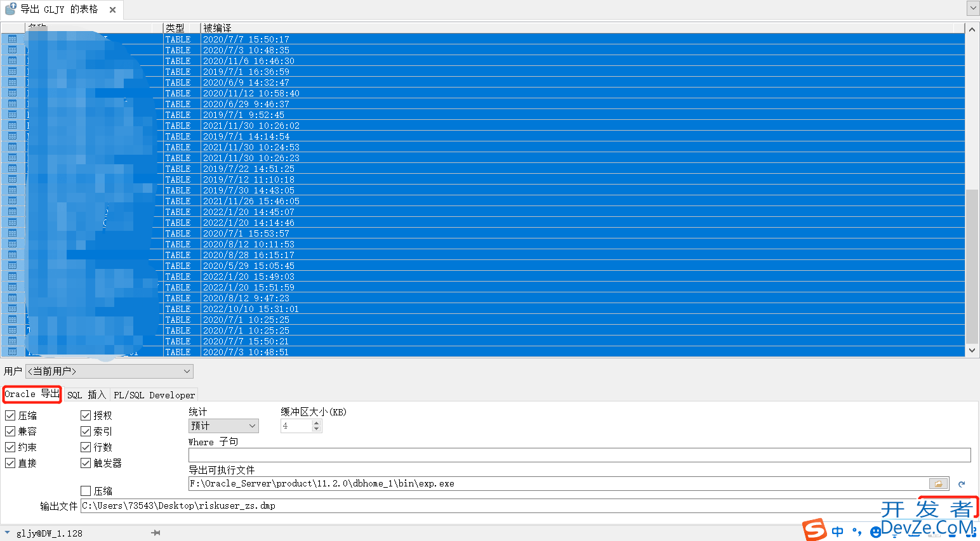Screen dimensions: 980x541
Task: Toggle the 兼容 checkbox
Action: click(x=10, y=431)
